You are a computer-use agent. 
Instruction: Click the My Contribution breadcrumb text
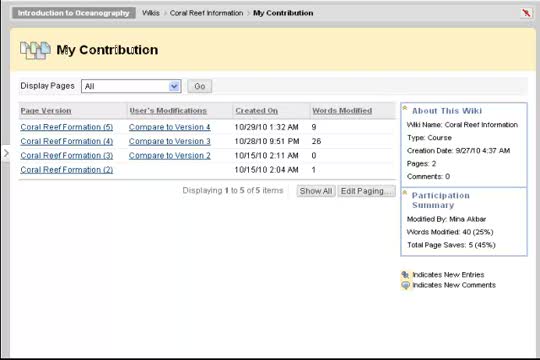[x=283, y=13]
